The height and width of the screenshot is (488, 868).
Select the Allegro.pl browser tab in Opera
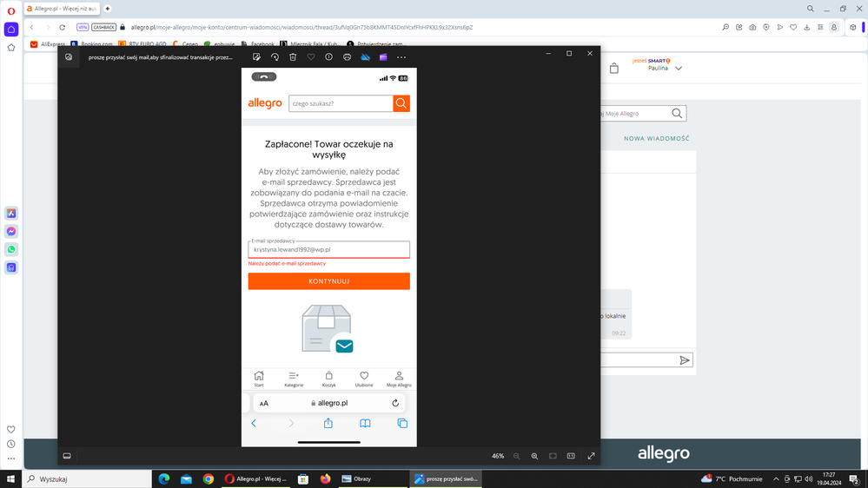[x=62, y=9]
